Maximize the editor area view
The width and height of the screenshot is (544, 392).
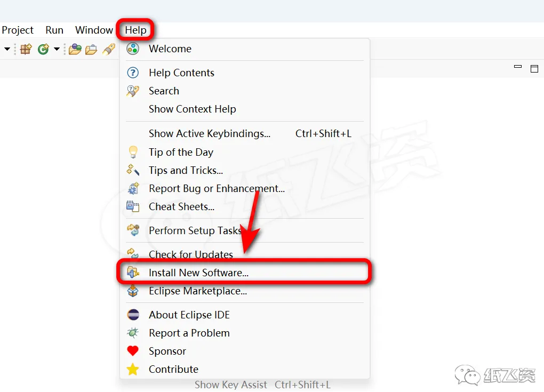point(534,69)
